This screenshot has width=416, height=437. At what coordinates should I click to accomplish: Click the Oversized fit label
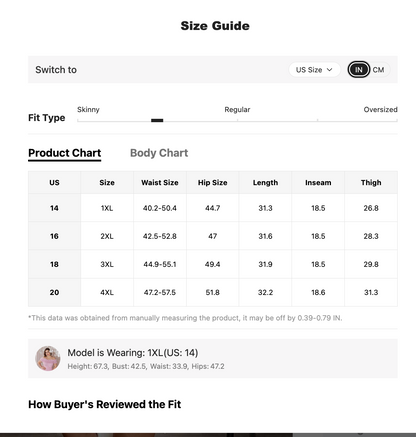tap(380, 110)
